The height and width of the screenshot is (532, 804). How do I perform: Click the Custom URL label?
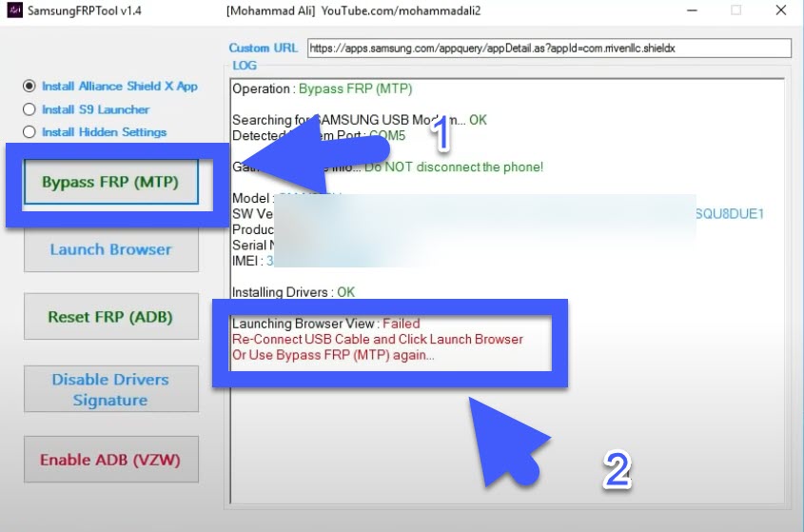coord(263,48)
